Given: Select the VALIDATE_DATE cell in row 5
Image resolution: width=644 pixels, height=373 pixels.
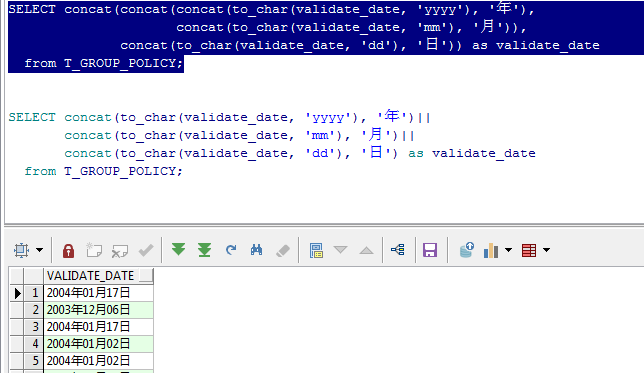Looking at the screenshot, I should pos(99,361).
